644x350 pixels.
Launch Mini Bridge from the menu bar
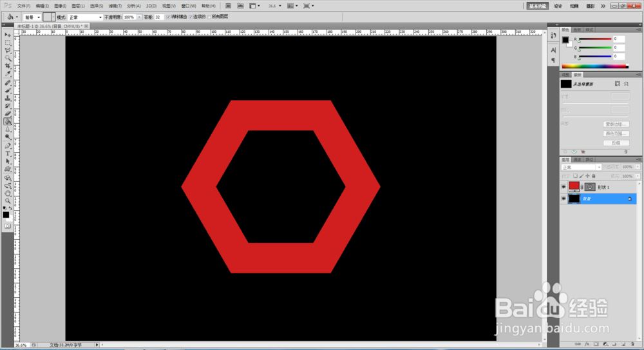click(241, 6)
